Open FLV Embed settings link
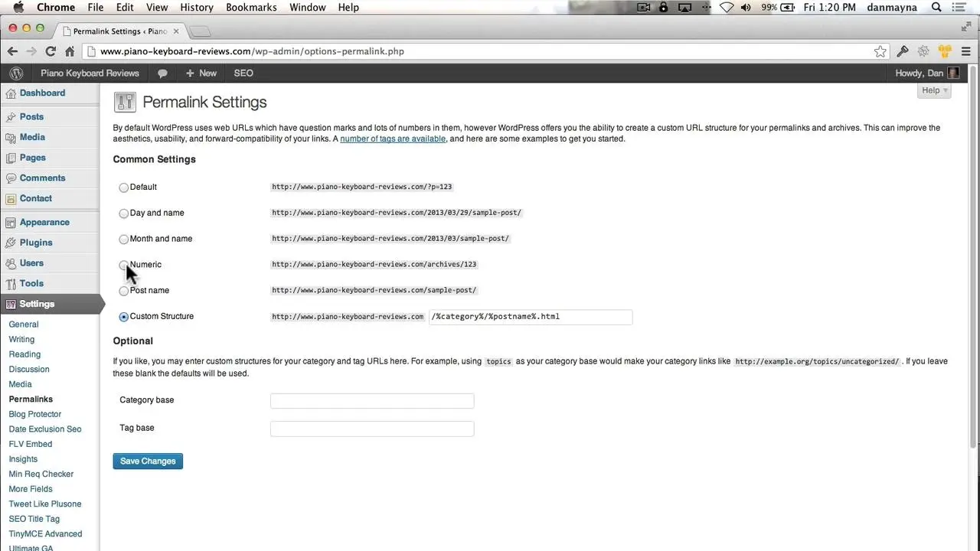This screenshot has width=980, height=551. pyautogui.click(x=31, y=444)
